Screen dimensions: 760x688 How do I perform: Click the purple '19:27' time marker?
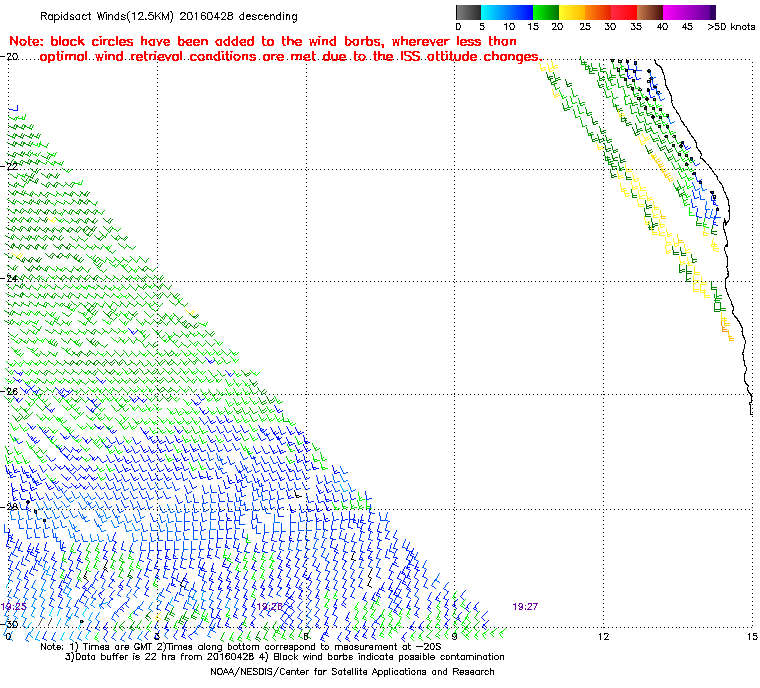(525, 607)
